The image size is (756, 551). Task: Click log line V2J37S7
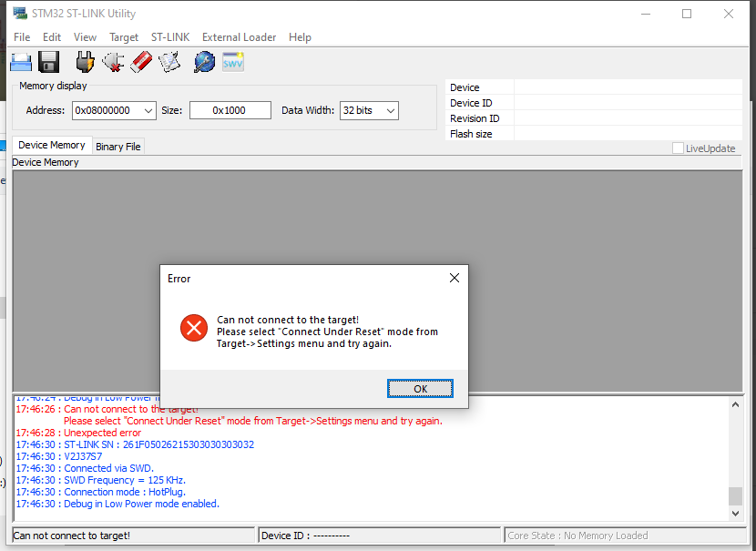pos(59,456)
